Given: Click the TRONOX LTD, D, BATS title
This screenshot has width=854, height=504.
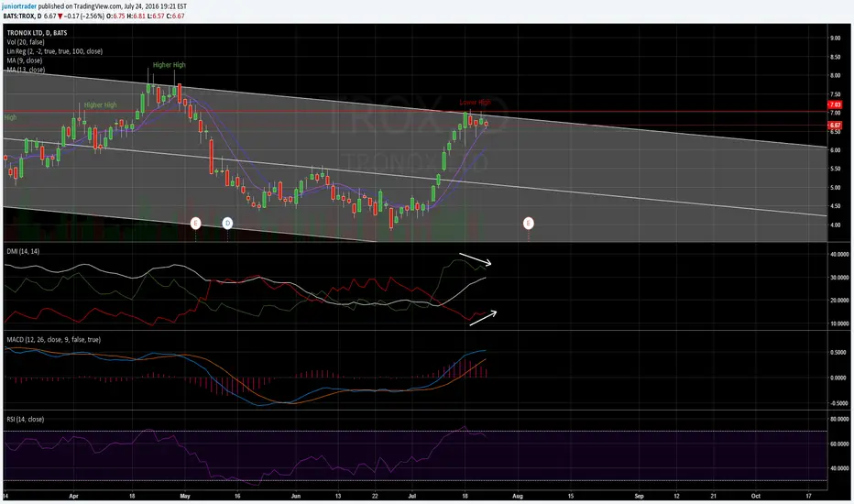Looking at the screenshot, I should (x=37, y=33).
